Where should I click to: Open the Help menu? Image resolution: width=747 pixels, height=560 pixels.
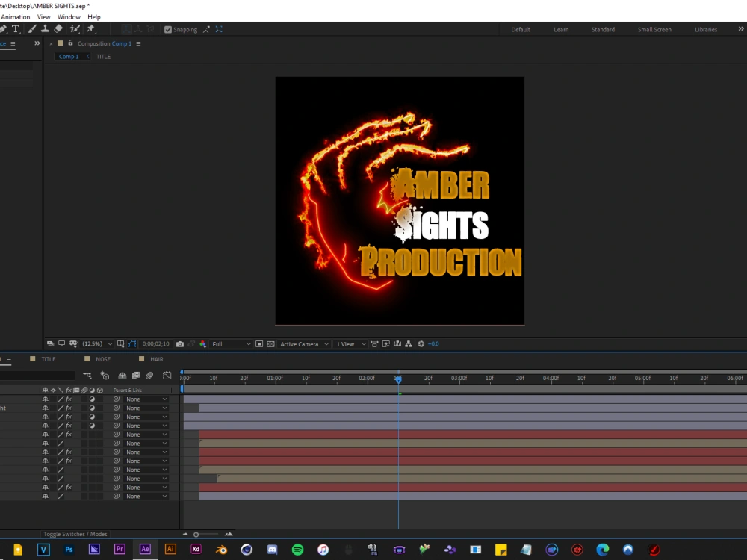pyautogui.click(x=94, y=16)
